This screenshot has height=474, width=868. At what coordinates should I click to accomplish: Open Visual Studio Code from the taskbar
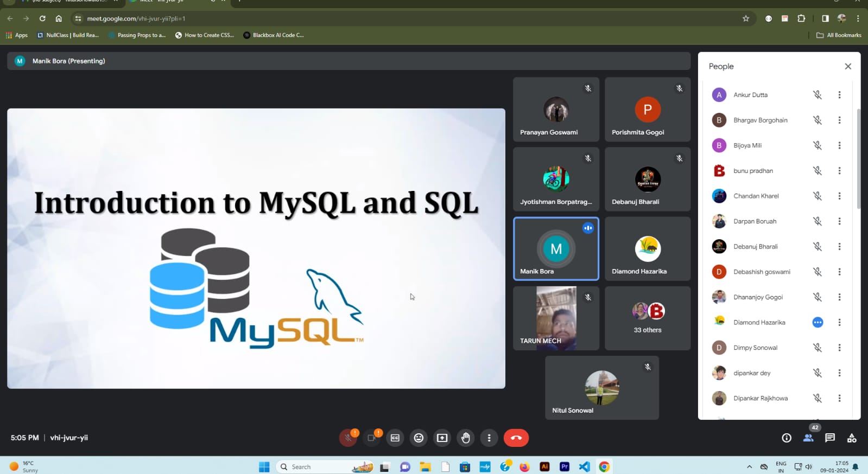(584, 466)
